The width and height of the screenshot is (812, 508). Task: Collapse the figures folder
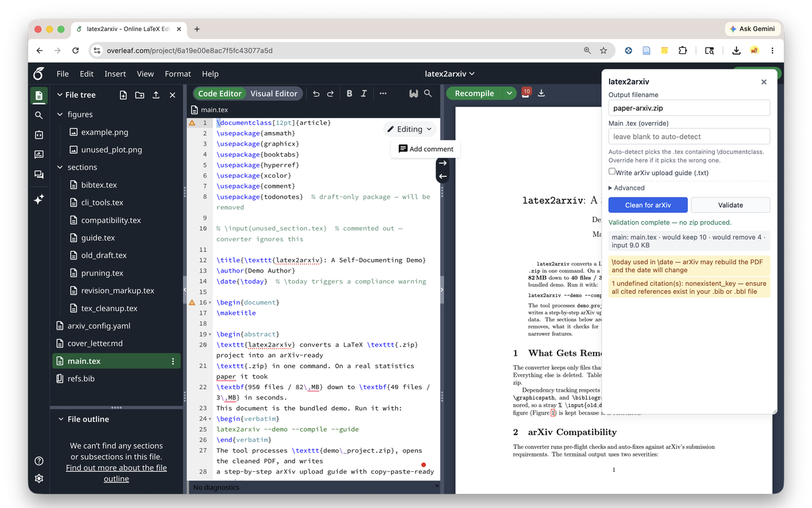60,114
